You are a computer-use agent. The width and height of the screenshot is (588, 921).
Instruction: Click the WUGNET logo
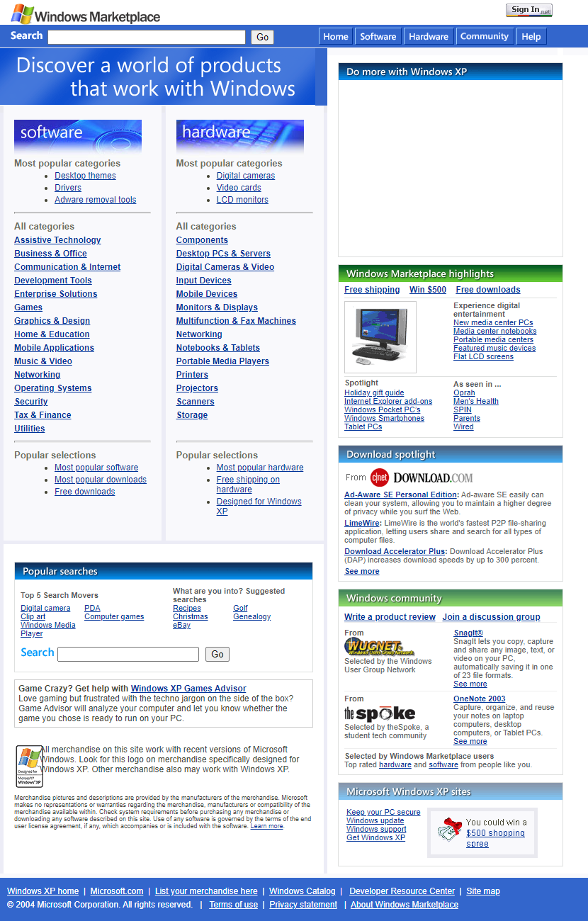[x=379, y=647]
